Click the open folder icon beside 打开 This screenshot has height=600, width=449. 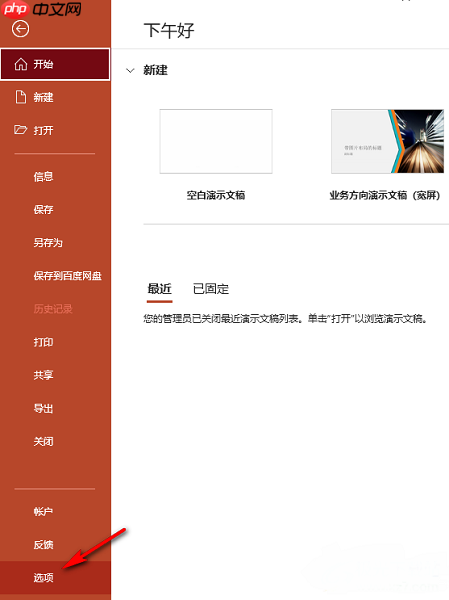(20, 130)
